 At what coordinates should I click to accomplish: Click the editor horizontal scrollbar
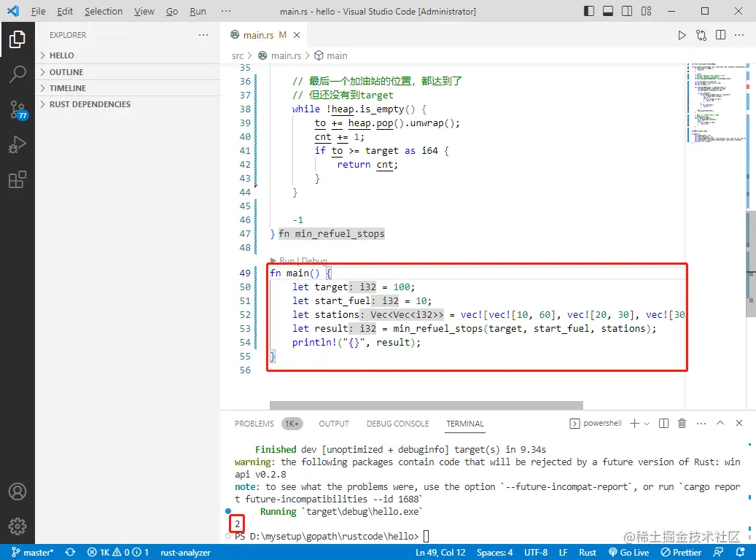tap(426, 405)
